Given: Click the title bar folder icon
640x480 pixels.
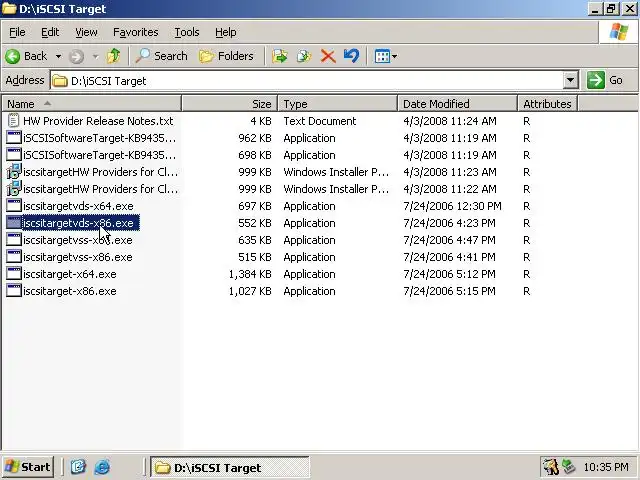Looking at the screenshot, I should pyautogui.click(x=9, y=9).
